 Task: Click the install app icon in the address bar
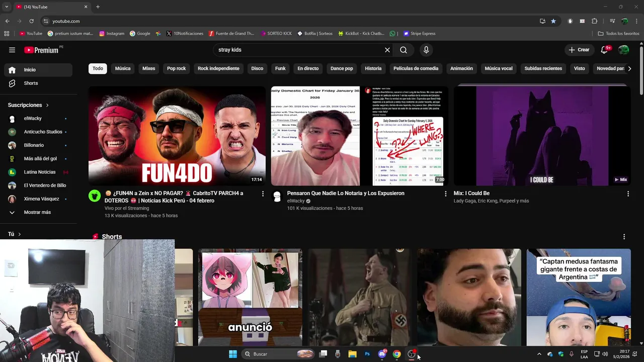[542, 21]
